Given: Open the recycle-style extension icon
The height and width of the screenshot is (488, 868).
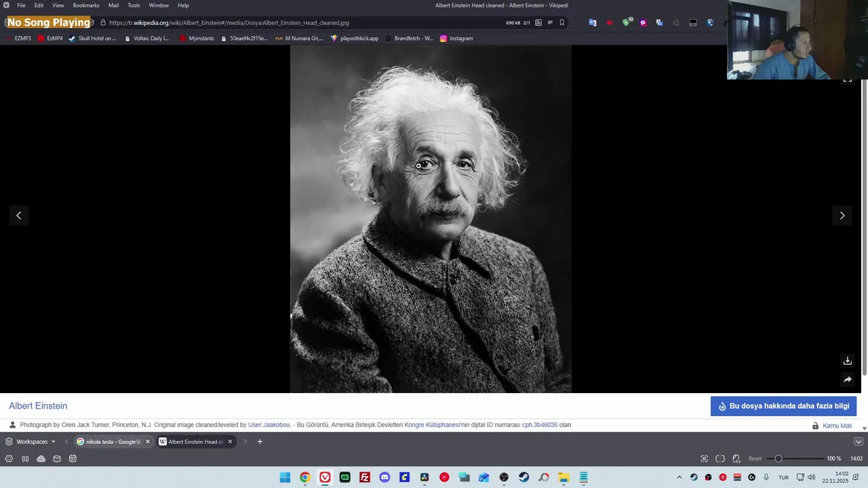Looking at the screenshot, I should tap(676, 22).
